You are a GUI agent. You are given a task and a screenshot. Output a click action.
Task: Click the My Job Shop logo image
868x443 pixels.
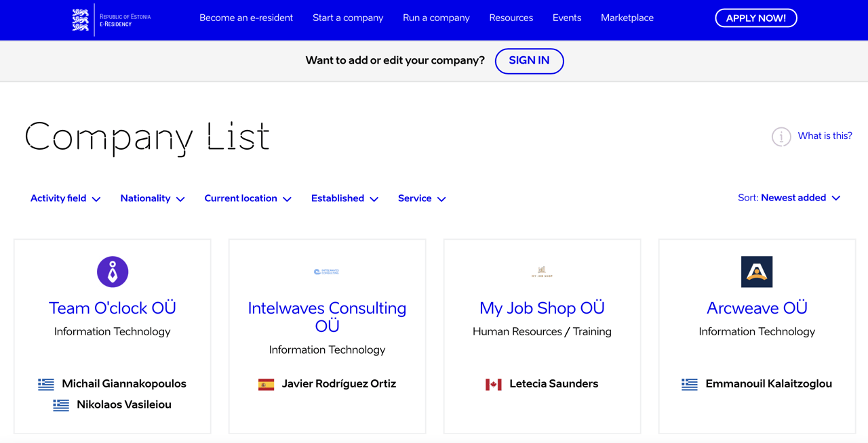click(x=542, y=272)
